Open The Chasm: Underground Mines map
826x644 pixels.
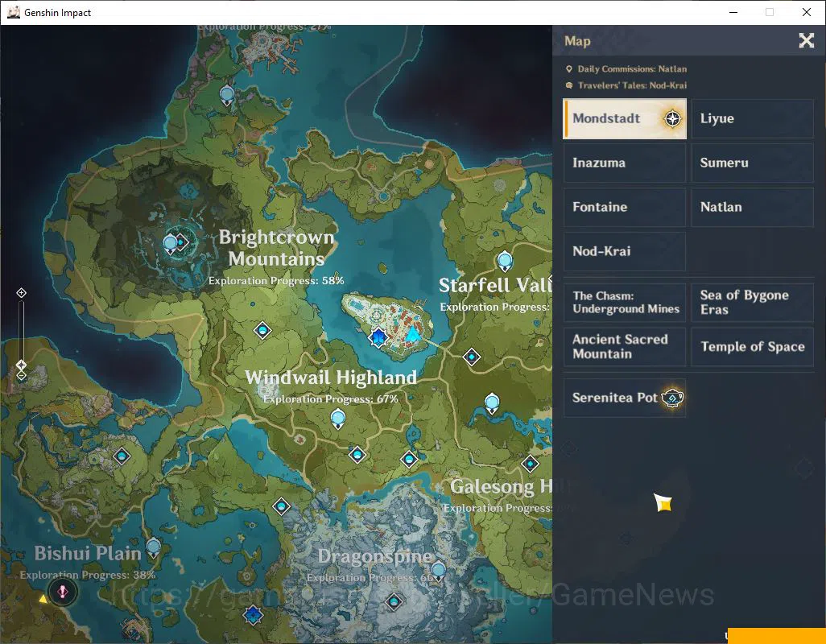coord(625,302)
